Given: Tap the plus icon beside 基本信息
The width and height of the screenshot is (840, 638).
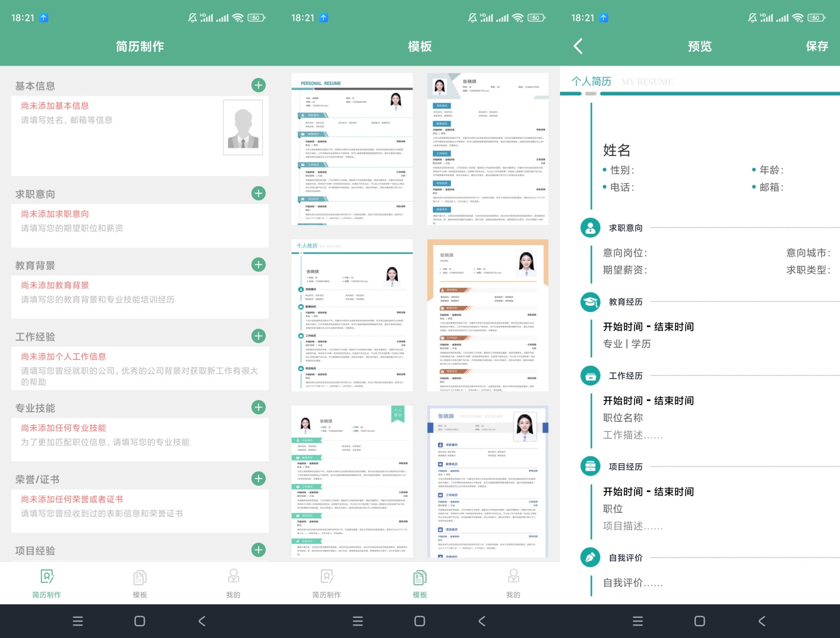Looking at the screenshot, I should point(258,85).
